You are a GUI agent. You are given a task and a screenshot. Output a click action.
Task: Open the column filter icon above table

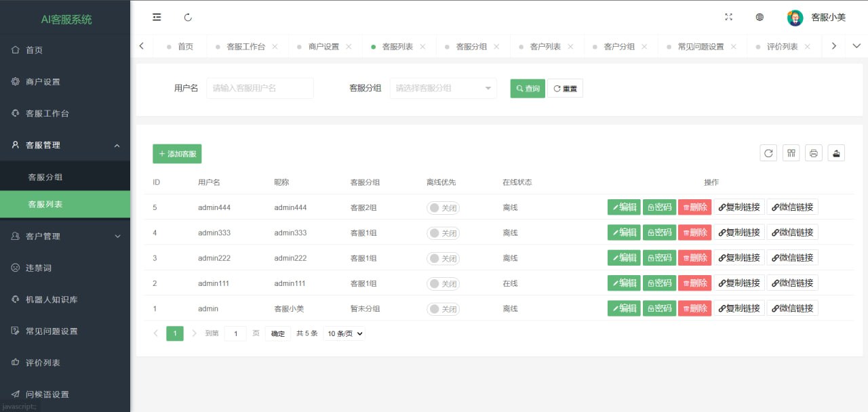pos(791,153)
